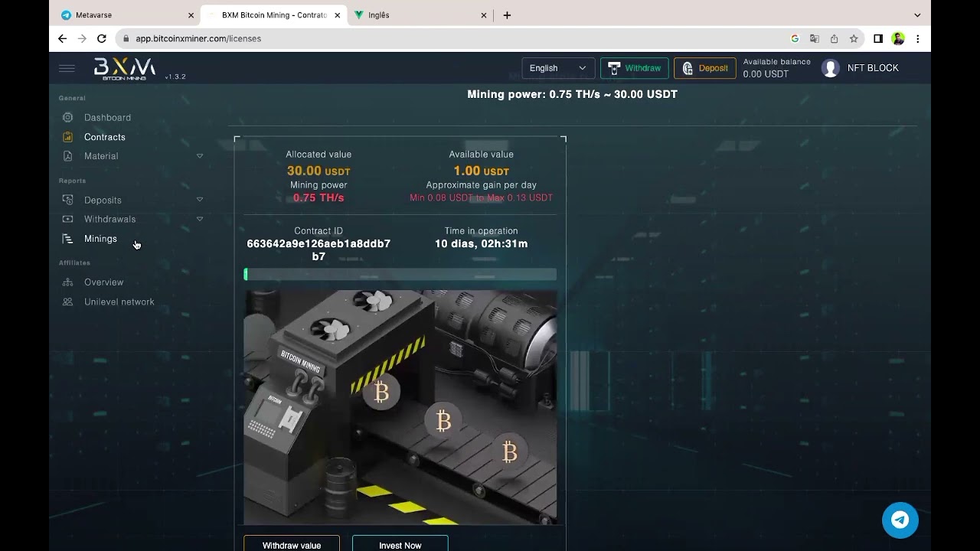Expand the Withdrawals submenu arrow
The image size is (980, 551).
200,219
